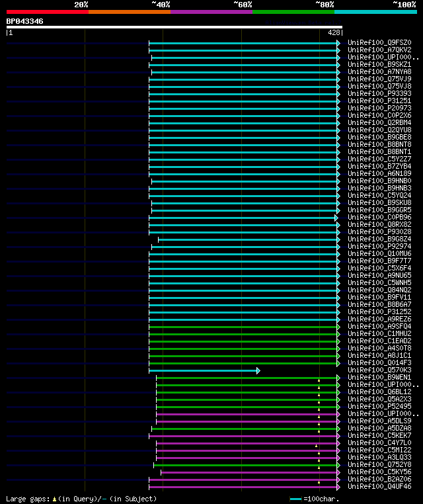The width and height of the screenshot is (423, 504).
Task: Click the purple ~60% identity legend segment
Action: coord(211,12)
